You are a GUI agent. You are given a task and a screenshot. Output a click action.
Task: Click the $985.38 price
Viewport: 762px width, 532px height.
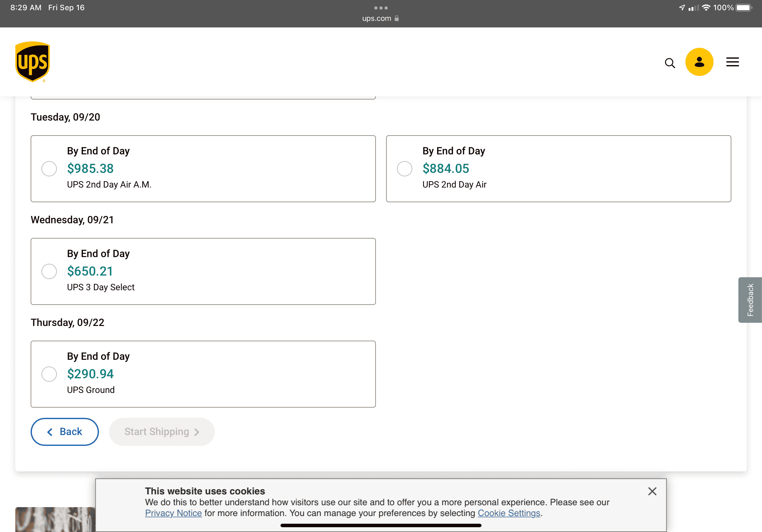point(90,168)
